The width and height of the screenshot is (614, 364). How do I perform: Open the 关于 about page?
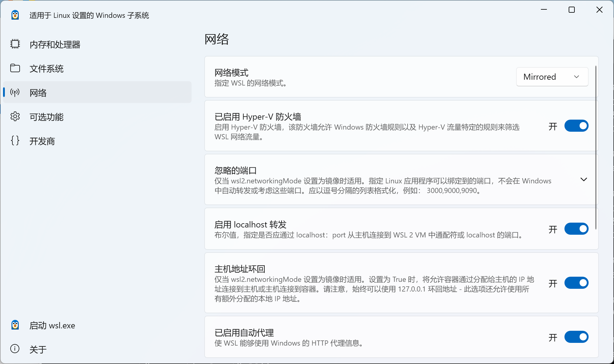tap(38, 350)
